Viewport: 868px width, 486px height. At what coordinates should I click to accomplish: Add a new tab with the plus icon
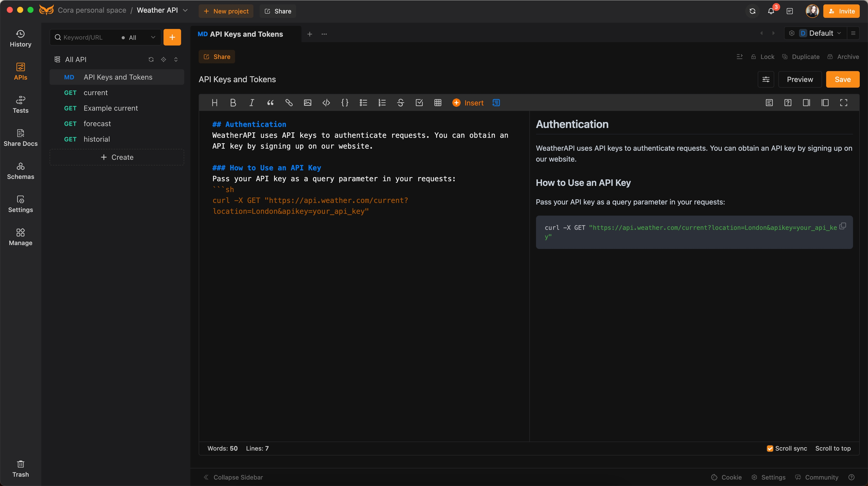[x=310, y=34]
